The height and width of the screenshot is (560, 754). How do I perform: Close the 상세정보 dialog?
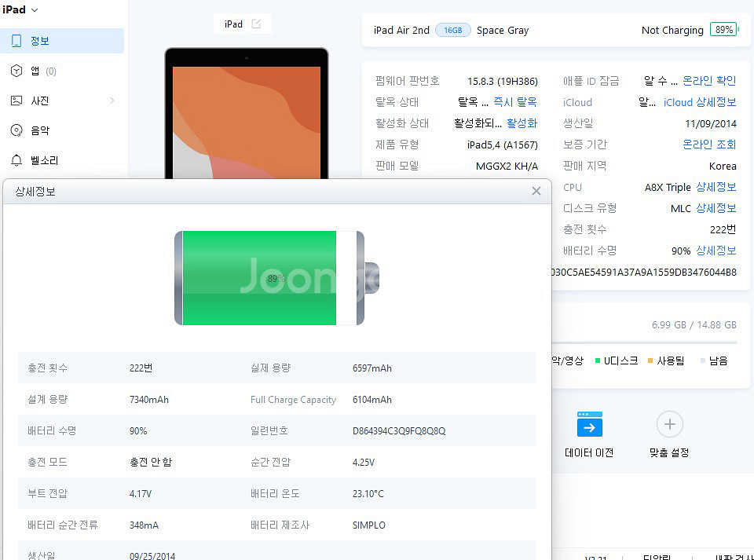coord(536,191)
